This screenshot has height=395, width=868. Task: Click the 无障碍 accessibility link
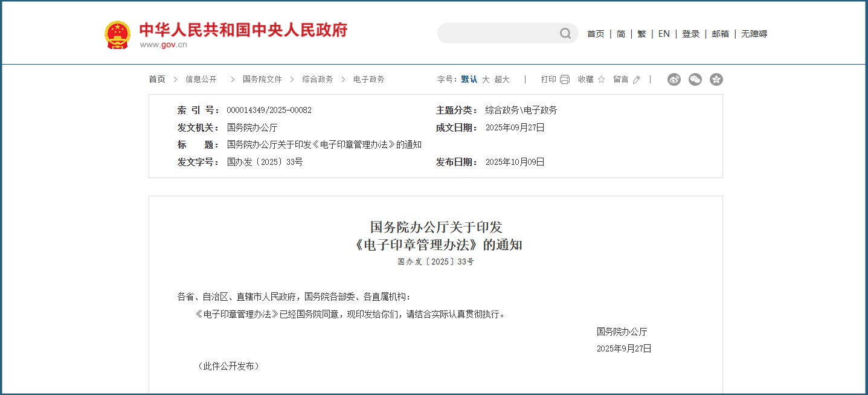point(754,34)
